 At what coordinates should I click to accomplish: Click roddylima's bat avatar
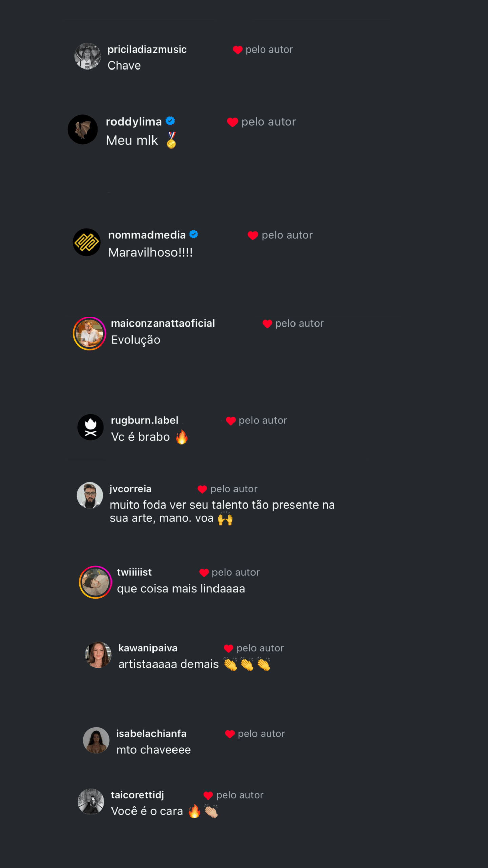point(83,130)
